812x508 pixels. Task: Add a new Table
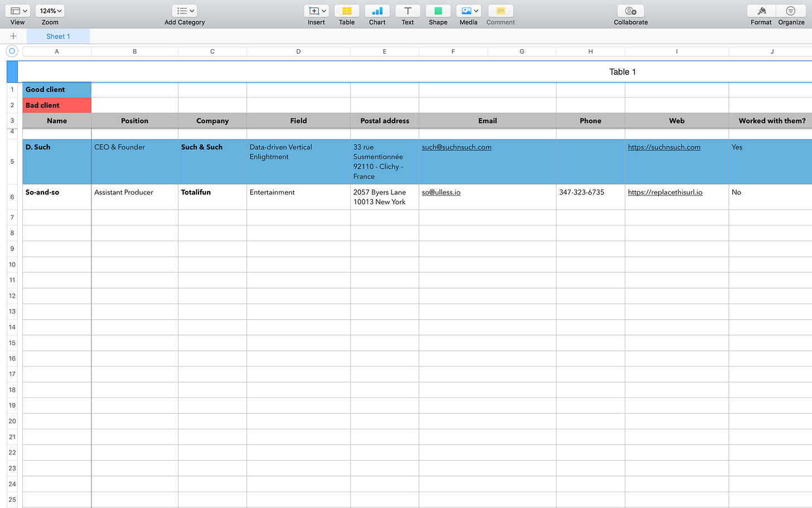point(347,11)
